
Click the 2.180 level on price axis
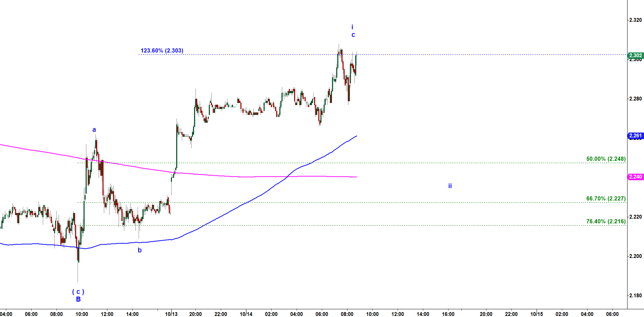click(636, 296)
